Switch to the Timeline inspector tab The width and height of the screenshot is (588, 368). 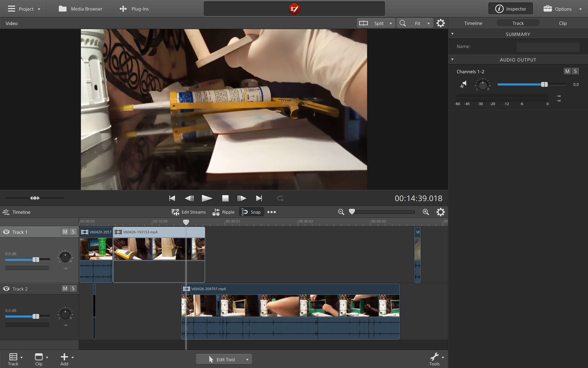[473, 23]
